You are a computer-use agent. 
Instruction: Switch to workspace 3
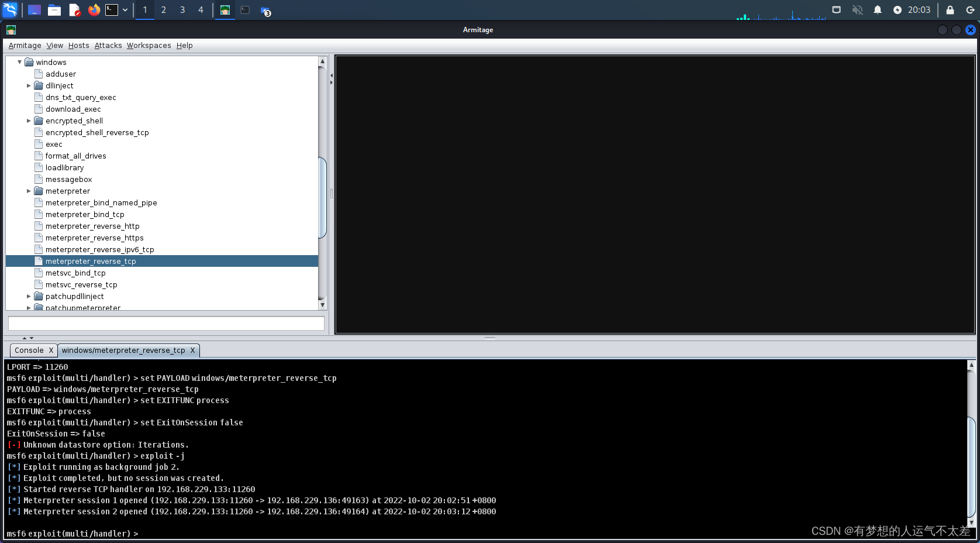click(182, 10)
